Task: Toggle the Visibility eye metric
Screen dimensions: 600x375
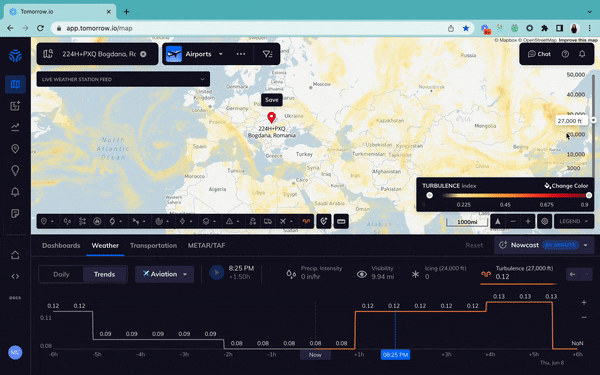Action: click(362, 274)
